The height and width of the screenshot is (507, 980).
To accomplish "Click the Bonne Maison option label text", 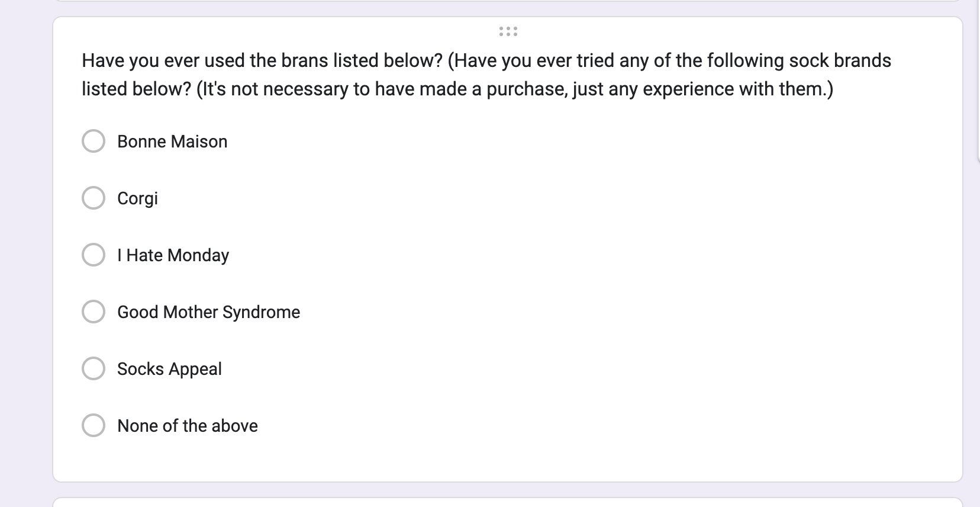I will tap(172, 142).
